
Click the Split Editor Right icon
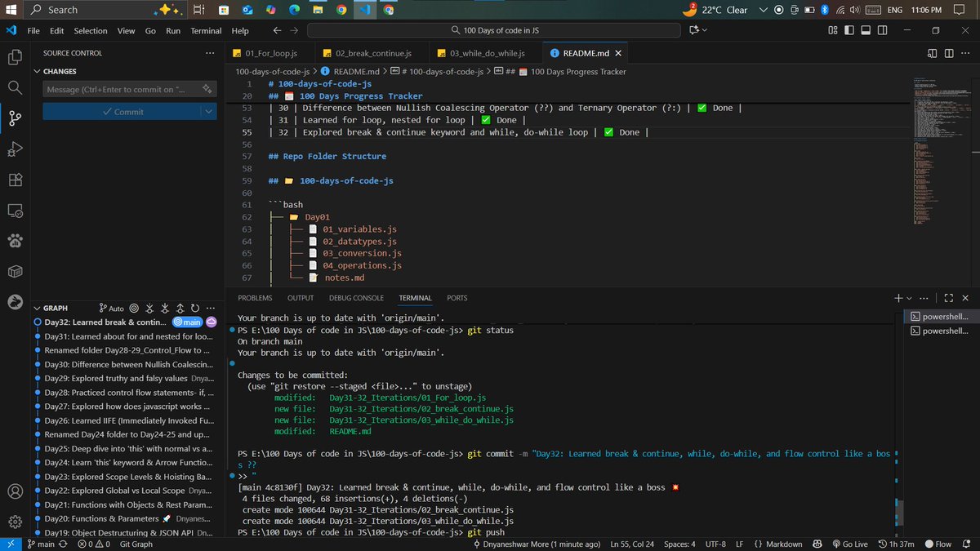point(949,53)
